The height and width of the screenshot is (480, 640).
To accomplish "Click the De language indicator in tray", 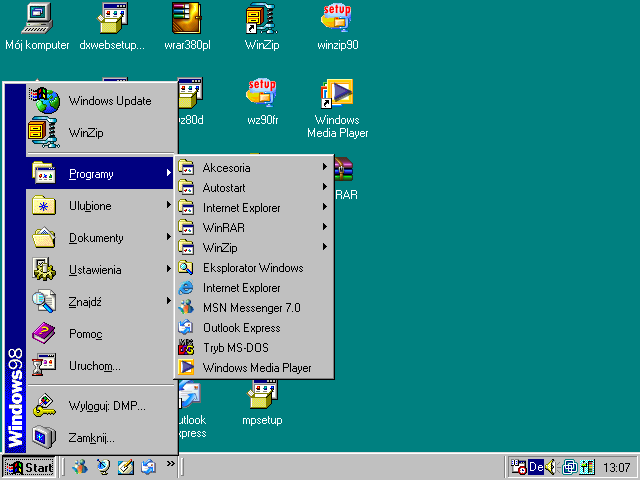I will coord(536,467).
